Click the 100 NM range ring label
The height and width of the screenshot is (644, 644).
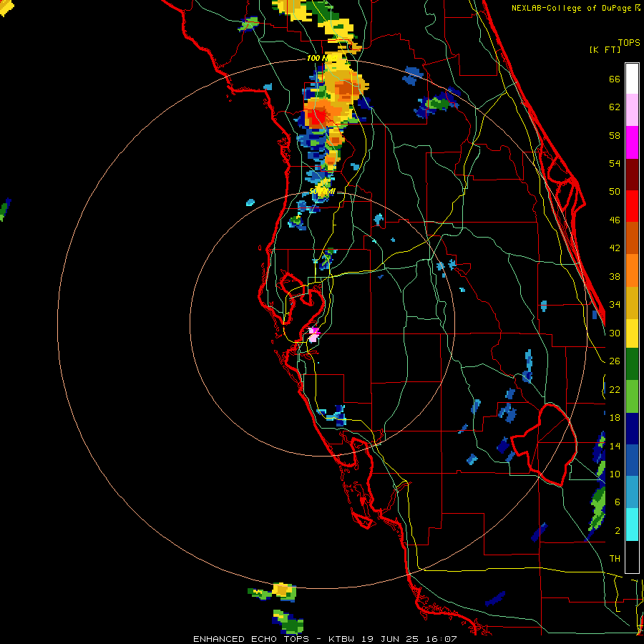(323, 59)
